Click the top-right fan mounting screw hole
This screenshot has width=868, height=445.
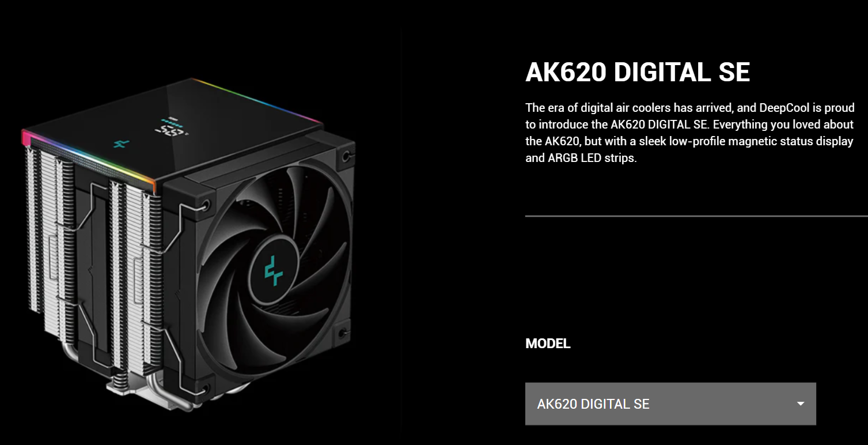click(345, 156)
